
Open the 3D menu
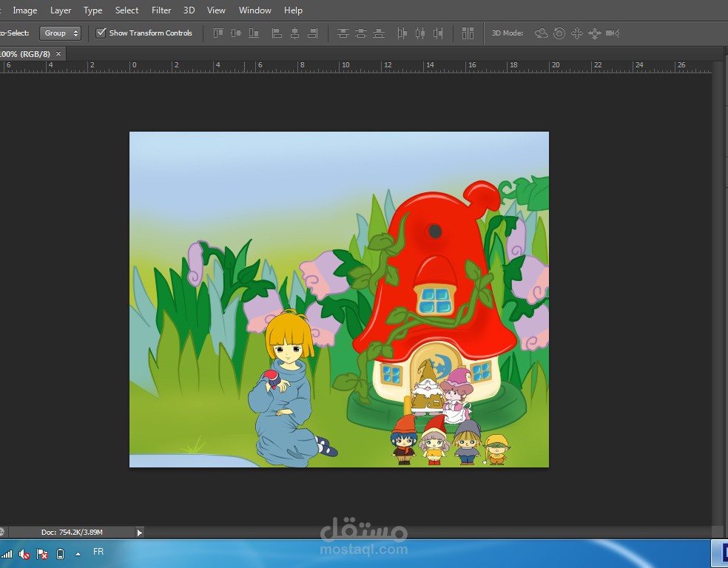pos(189,10)
